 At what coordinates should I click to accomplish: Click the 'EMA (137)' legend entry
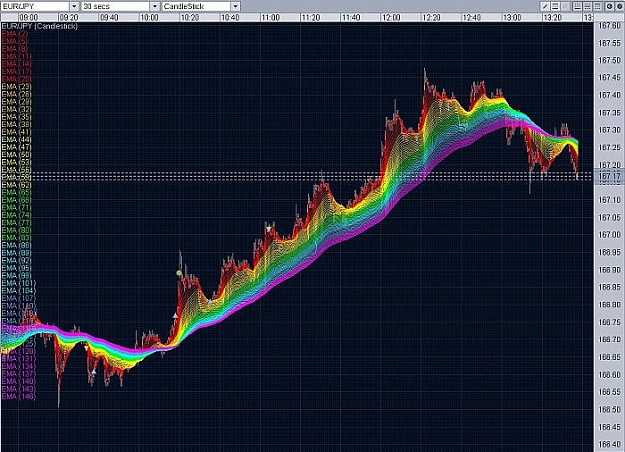[18, 374]
